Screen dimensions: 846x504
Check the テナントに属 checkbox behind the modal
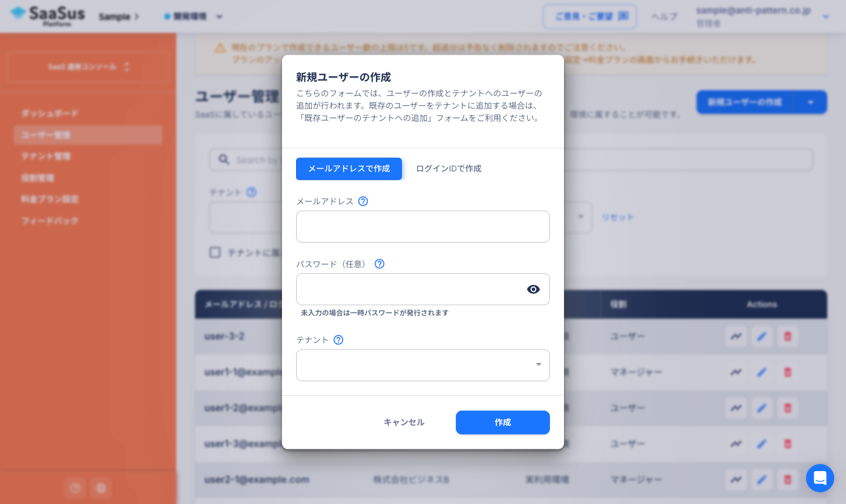tap(215, 253)
